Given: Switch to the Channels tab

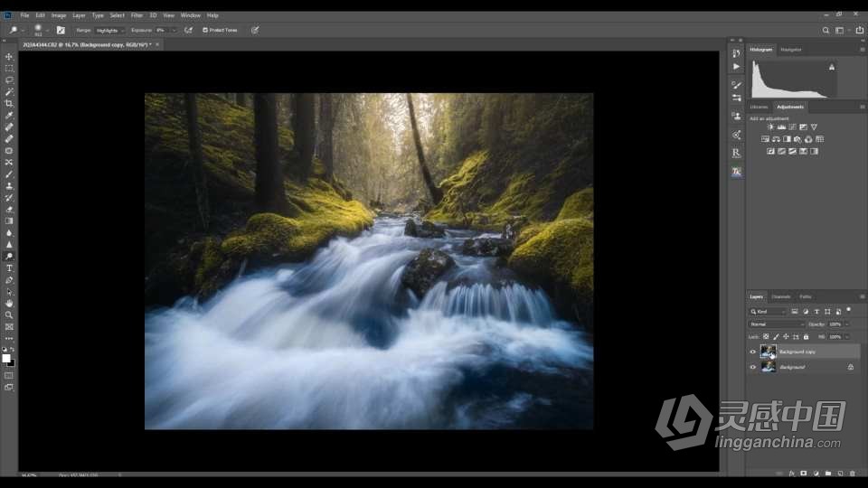Looking at the screenshot, I should pos(781,297).
